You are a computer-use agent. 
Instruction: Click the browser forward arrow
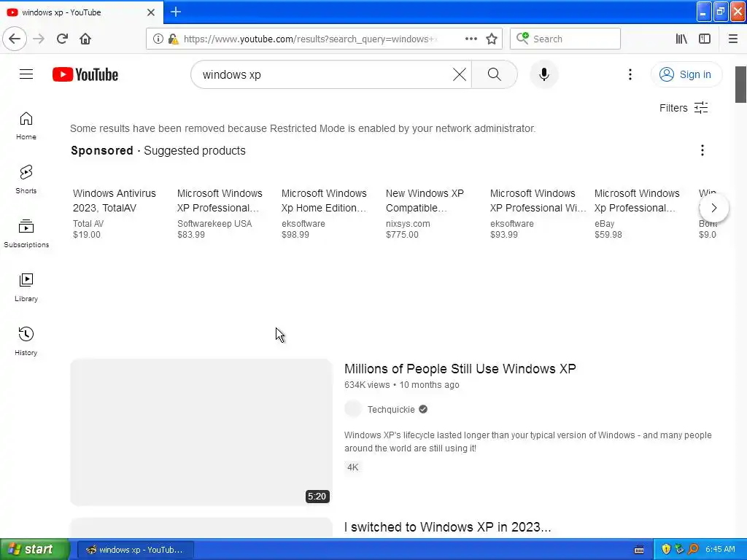(39, 39)
